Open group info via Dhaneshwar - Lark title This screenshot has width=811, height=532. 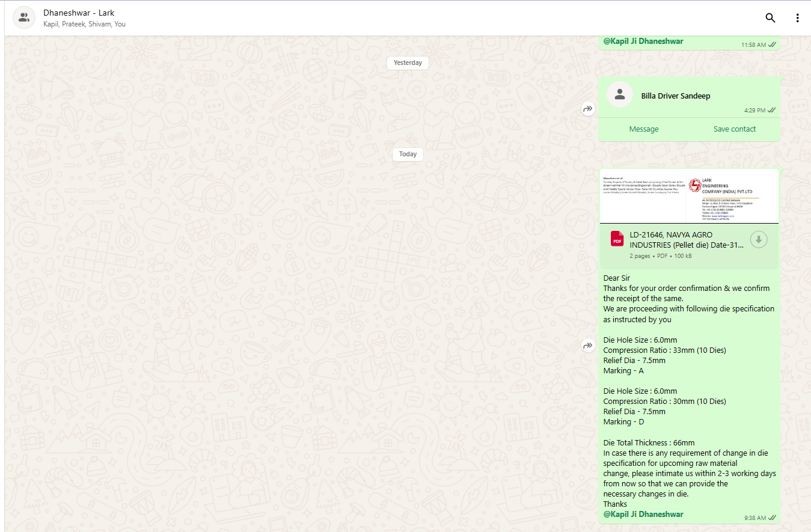pos(79,13)
